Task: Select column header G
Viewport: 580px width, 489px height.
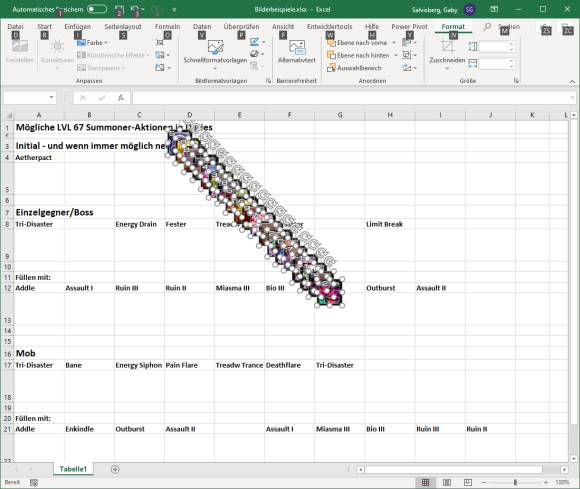Action: pos(340,115)
